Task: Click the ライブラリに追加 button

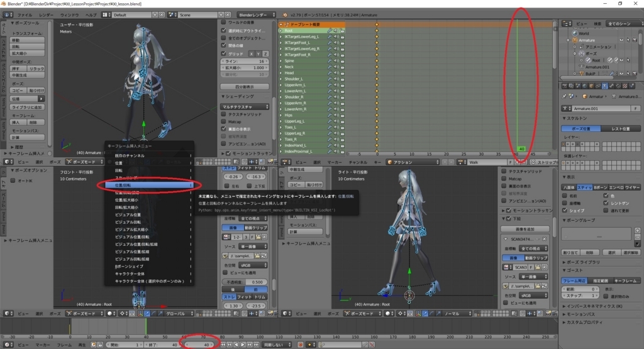Action: click(27, 107)
